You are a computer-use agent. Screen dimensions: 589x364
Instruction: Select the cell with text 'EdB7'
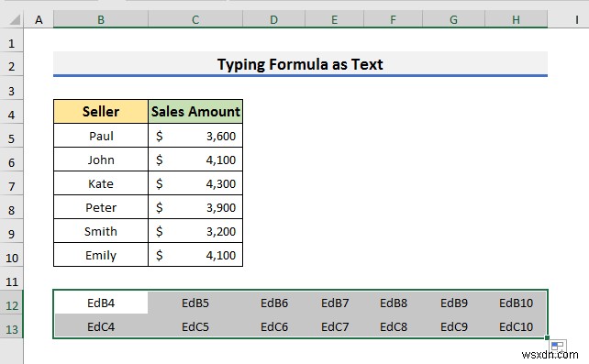(x=334, y=303)
